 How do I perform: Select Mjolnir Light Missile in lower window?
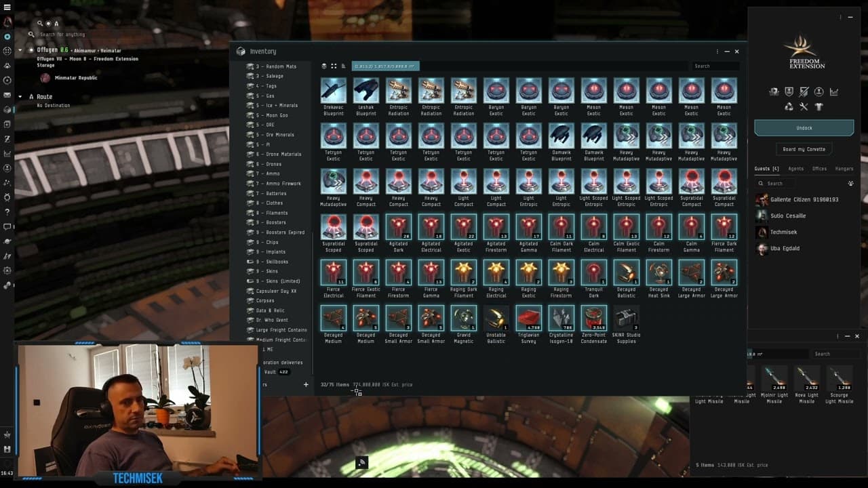[x=774, y=385]
